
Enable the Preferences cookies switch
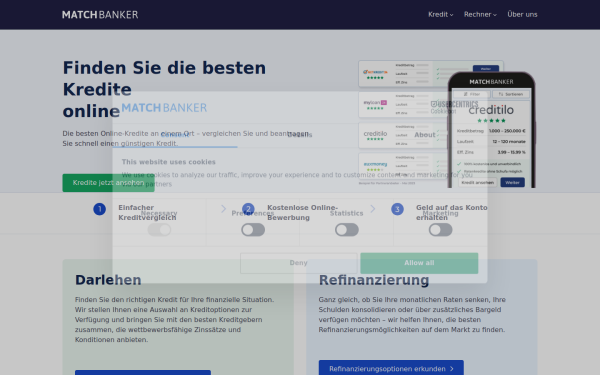[253, 230]
